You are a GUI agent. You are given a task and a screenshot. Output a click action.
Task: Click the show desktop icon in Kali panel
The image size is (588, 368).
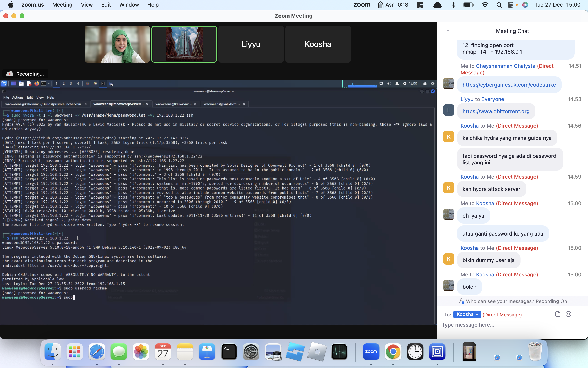[13, 83]
